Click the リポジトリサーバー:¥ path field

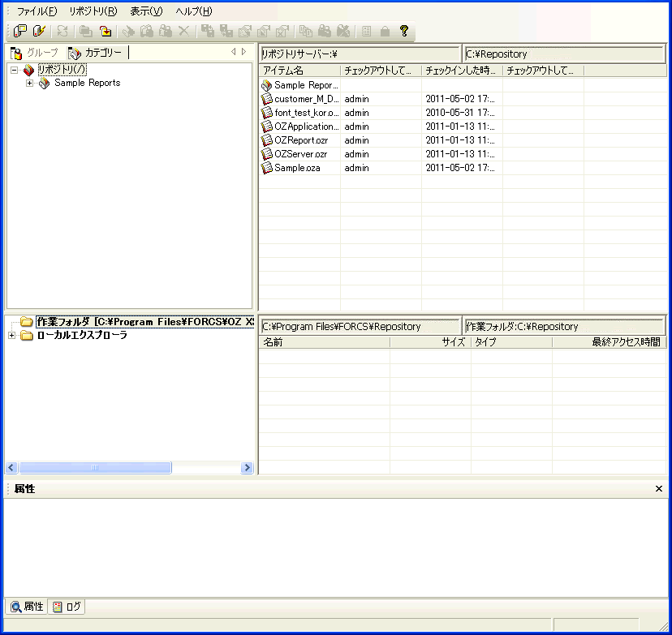coord(360,54)
